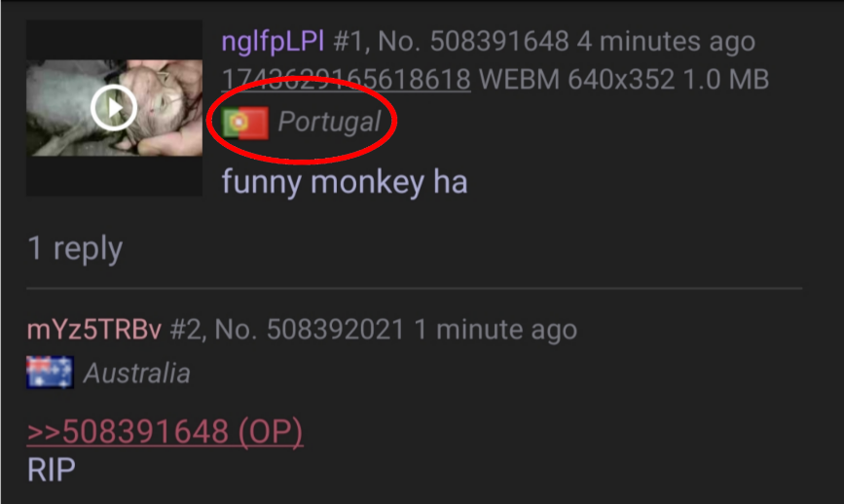Click the '4 minutes ago' timestamp

tap(667, 42)
